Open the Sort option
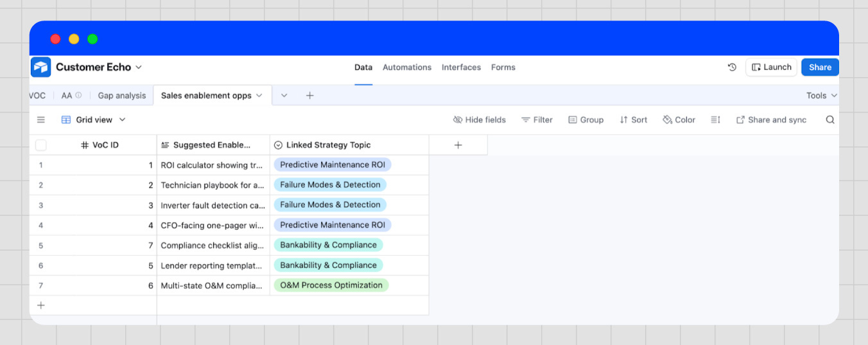This screenshot has width=868, height=345. coord(633,119)
